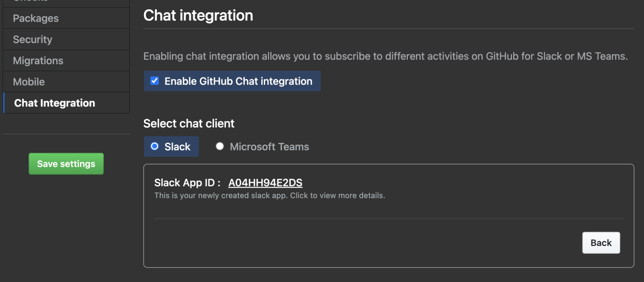
Task: Click the Chat Integration sidebar item
Action: (54, 103)
